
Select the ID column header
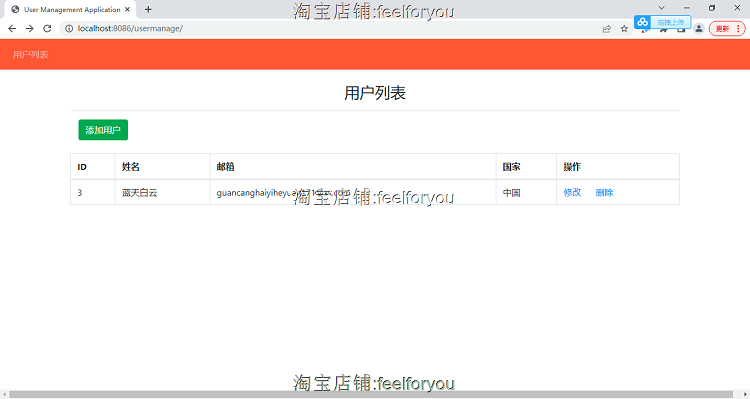[93, 166]
